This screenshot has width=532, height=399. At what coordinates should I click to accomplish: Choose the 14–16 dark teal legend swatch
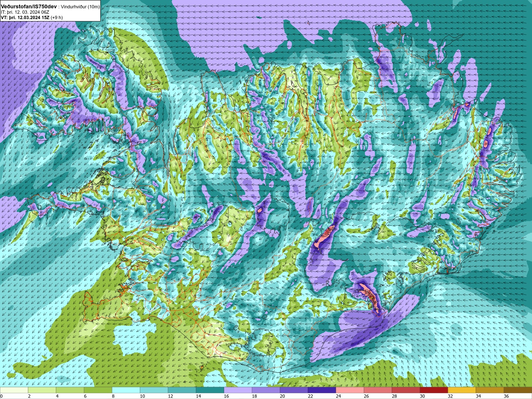[210, 390]
